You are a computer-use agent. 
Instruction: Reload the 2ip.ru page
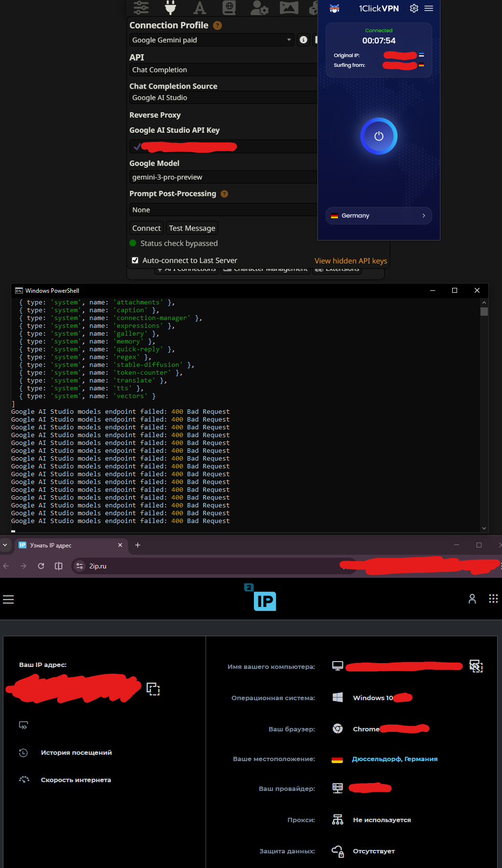[x=41, y=566]
